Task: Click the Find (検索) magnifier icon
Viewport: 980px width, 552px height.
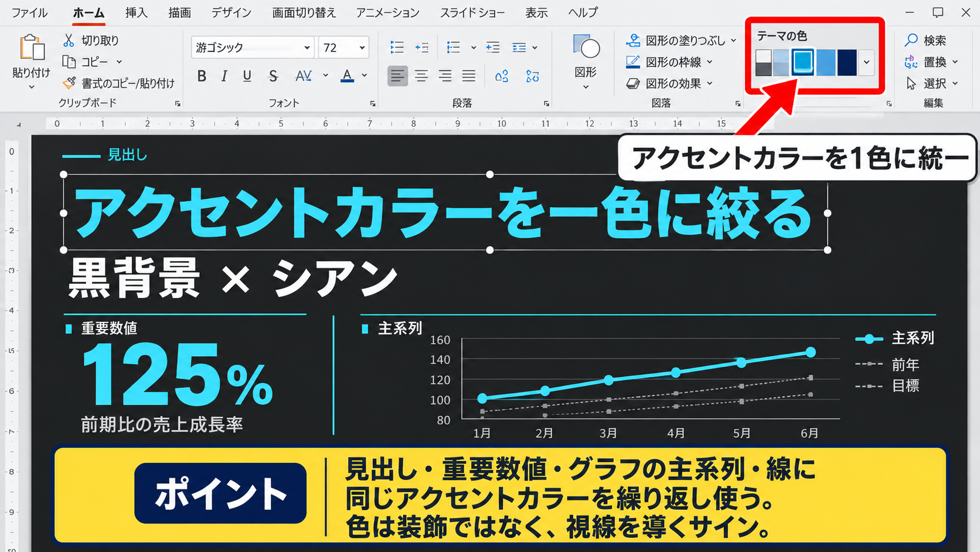Action: 911,40
